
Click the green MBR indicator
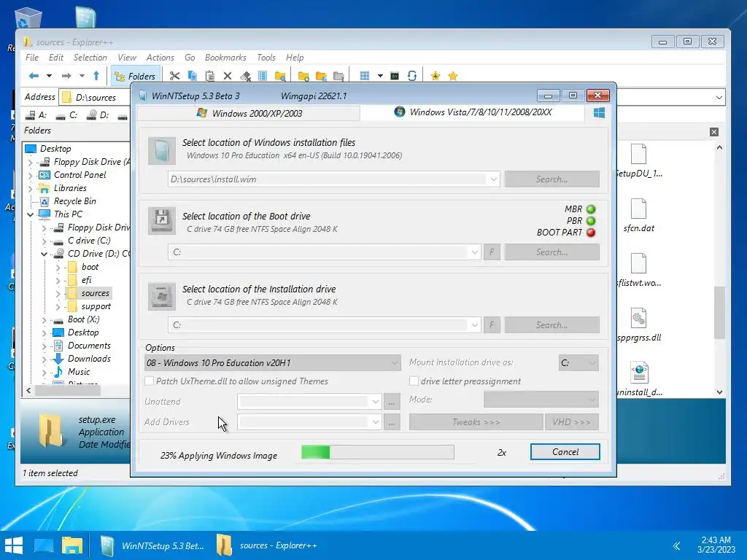(x=591, y=209)
